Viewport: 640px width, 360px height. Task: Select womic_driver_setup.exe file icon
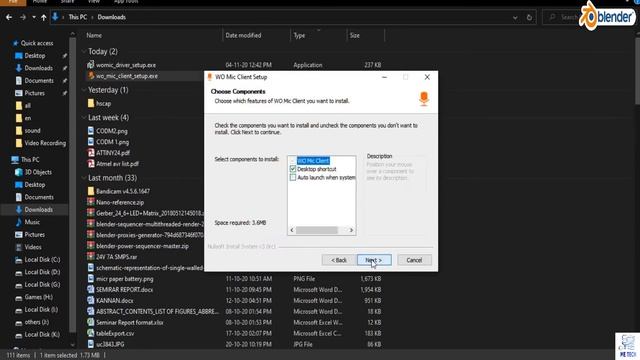91,64
